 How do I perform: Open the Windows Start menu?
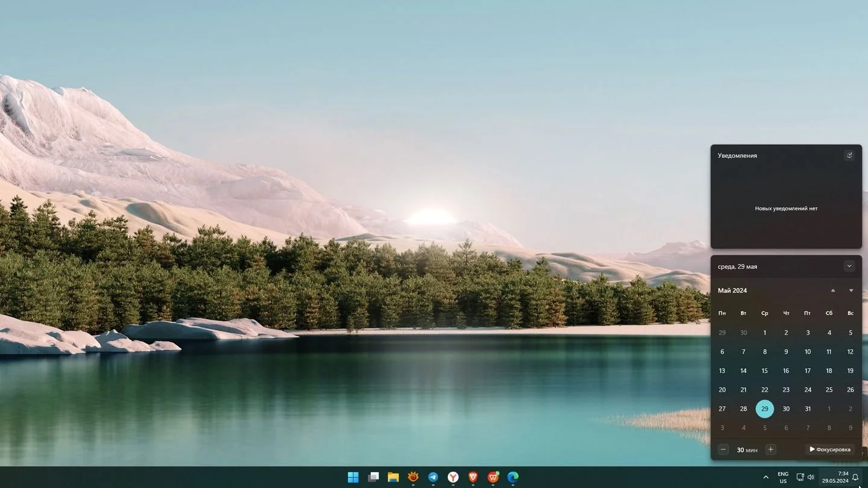coord(353,477)
